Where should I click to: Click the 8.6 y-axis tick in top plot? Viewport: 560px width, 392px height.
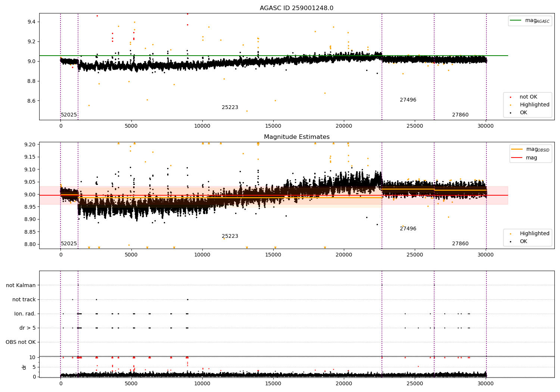[31, 101]
